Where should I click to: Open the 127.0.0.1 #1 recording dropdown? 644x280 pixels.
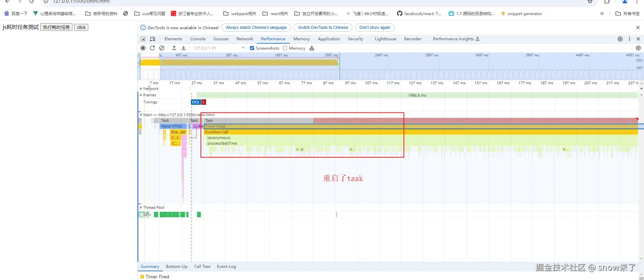coord(218,48)
